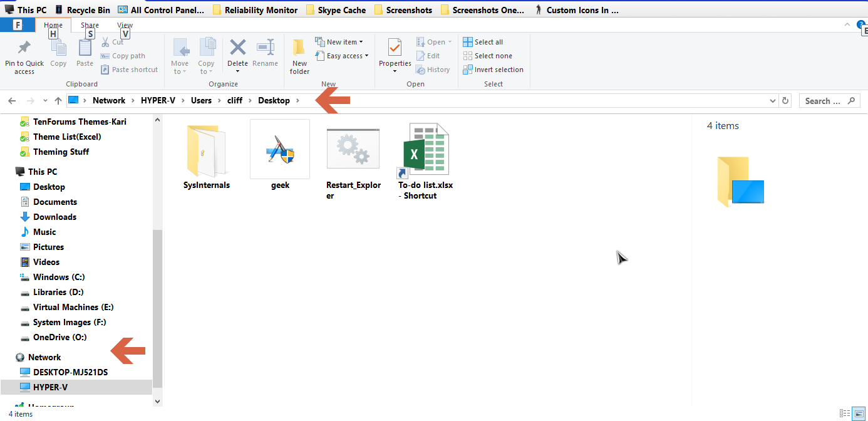The image size is (868, 421).
Task: Click the Paste shortcut icon
Action: pyautogui.click(x=129, y=69)
